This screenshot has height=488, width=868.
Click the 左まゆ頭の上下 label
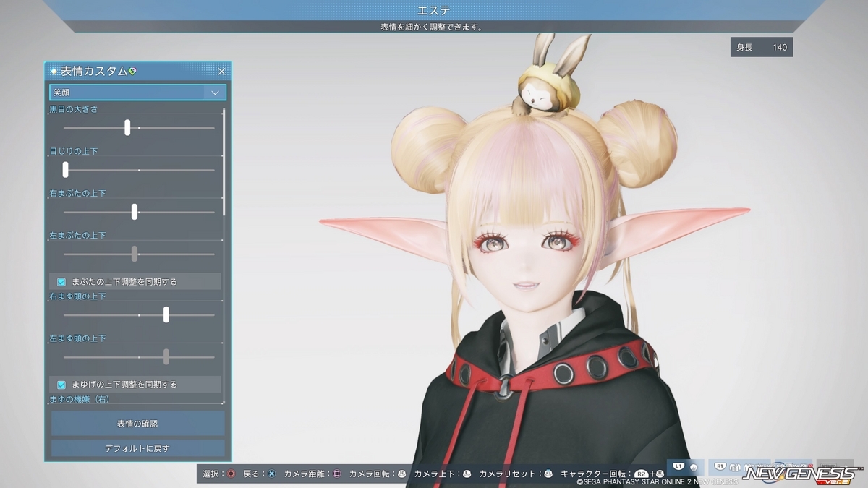(77, 338)
